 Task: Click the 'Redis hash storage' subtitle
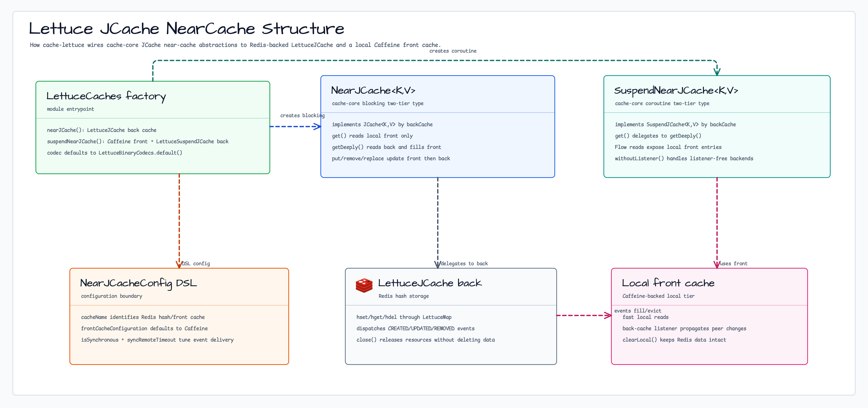click(404, 296)
